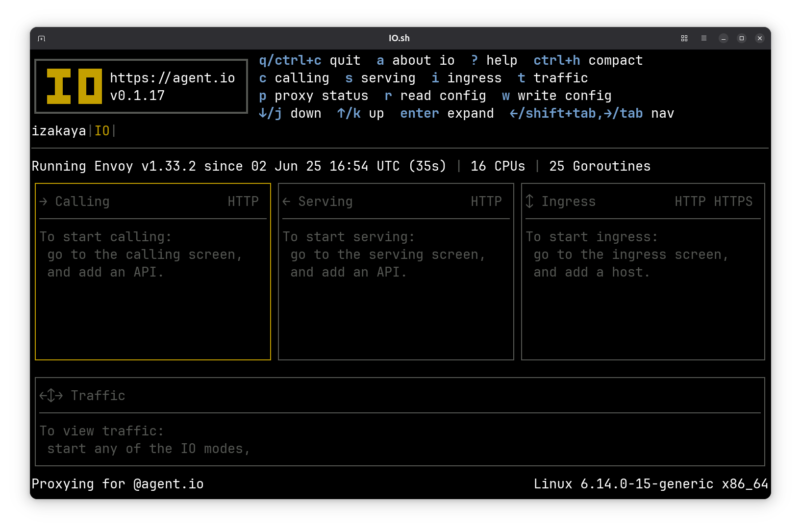Screen dimensions: 801x532
Task: Click the '↑/k up' hint
Action: click(361, 113)
